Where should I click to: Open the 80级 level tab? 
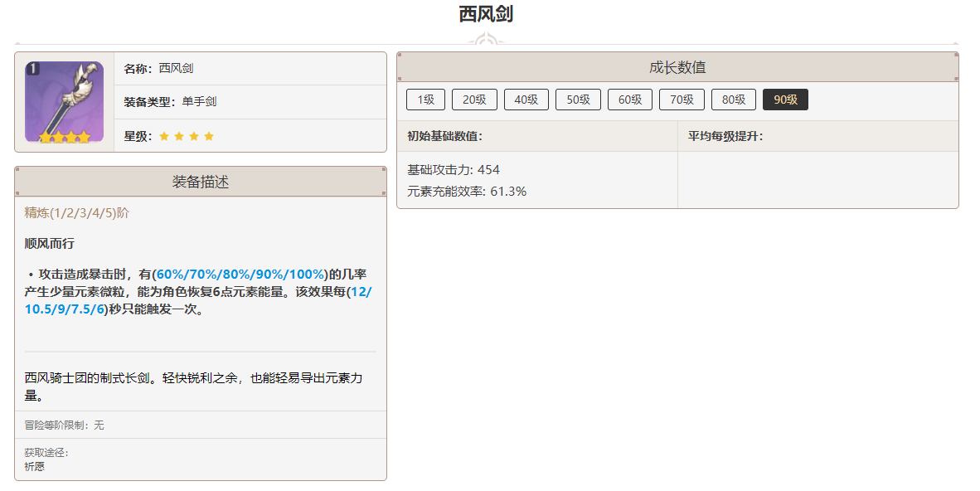(x=734, y=100)
